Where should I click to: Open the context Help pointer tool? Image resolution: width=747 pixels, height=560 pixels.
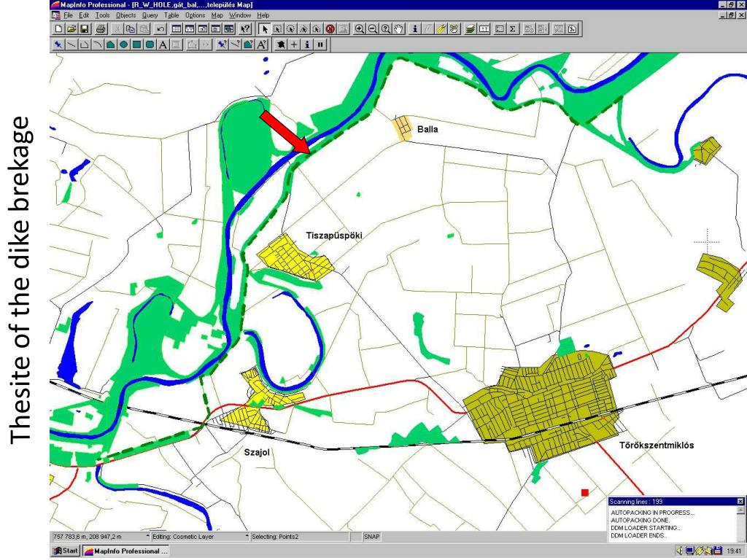pos(245,29)
